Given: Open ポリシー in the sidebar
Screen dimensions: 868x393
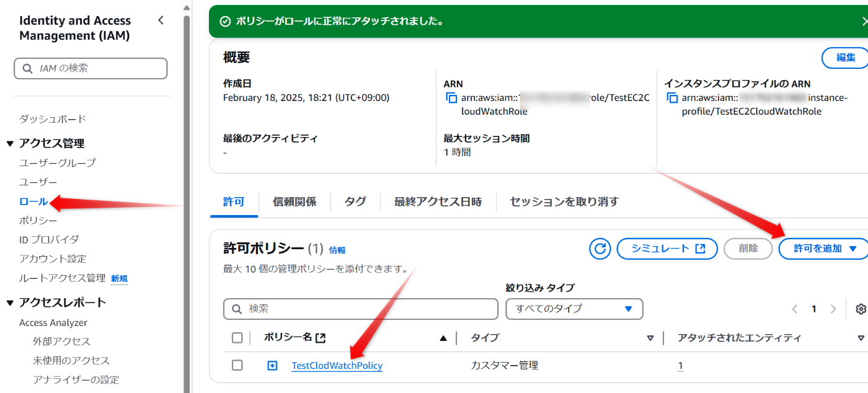Looking at the screenshot, I should point(38,221).
